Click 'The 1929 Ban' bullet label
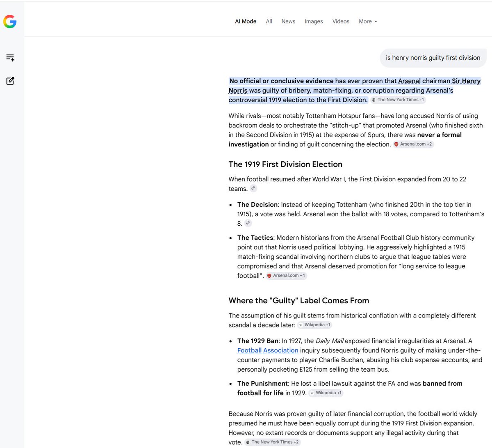The width and height of the screenshot is (492, 448). click(x=258, y=341)
